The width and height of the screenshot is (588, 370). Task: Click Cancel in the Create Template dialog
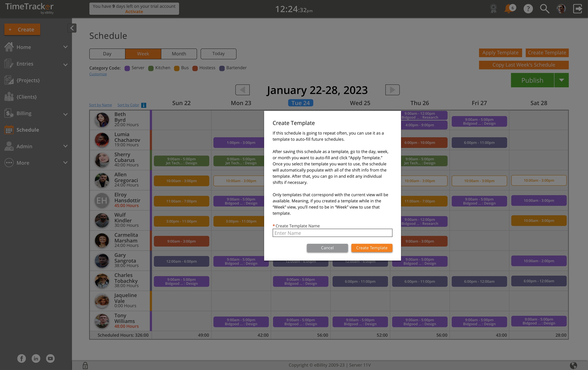327,248
